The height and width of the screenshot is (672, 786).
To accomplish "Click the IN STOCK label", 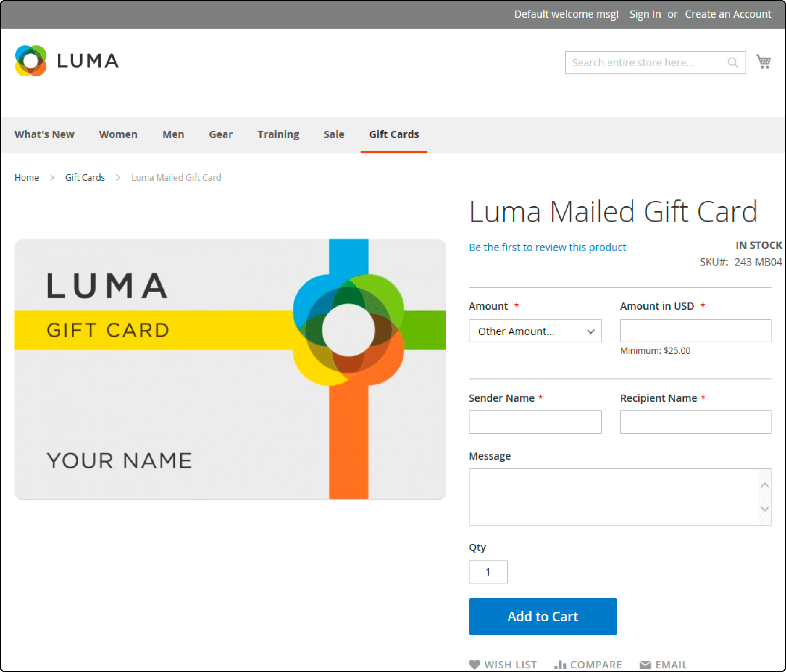I will click(x=759, y=245).
